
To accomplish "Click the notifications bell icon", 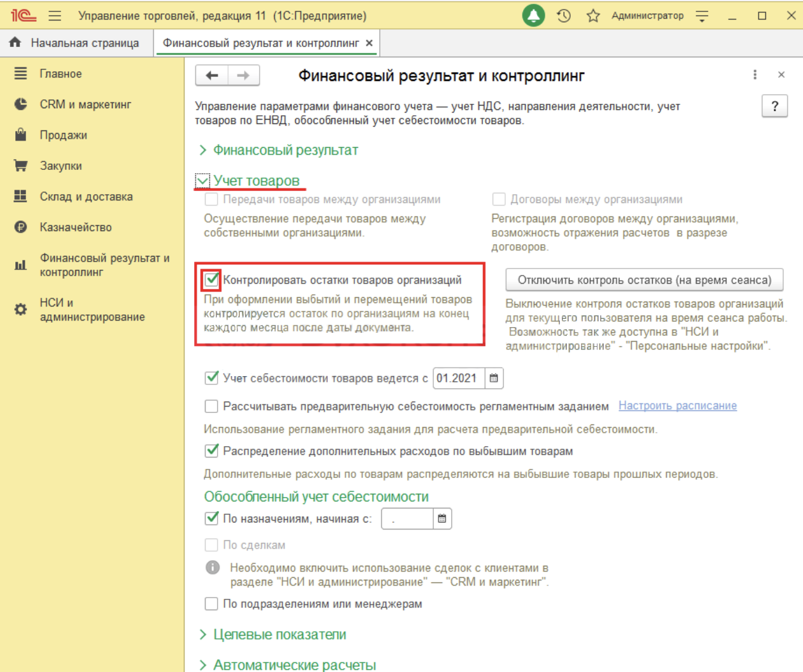I will [x=533, y=15].
